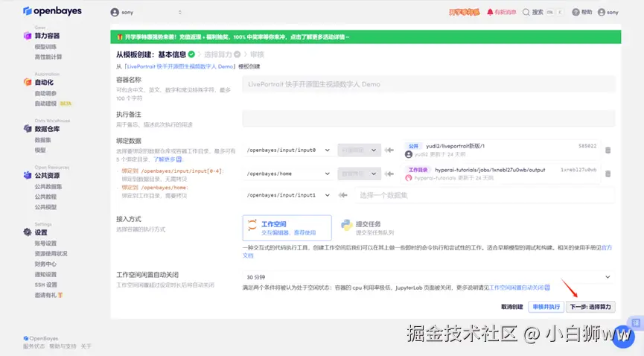
Task: Go to 公共教程 in sidebar
Action: (x=45, y=197)
